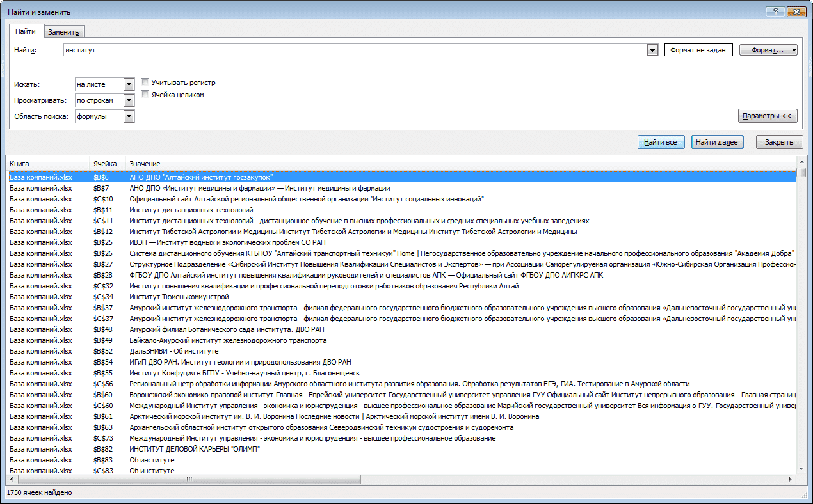Image resolution: width=813 pixels, height=504 pixels.
Task: Select the "ДальЗНИВИ - Об институте" result row
Action: point(401,351)
